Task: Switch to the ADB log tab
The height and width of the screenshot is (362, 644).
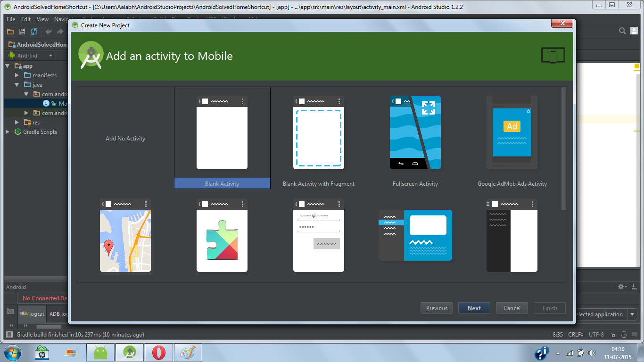Action: point(58,313)
